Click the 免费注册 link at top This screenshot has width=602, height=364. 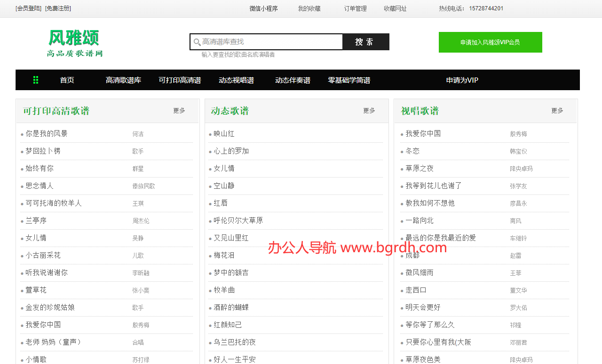click(x=58, y=8)
